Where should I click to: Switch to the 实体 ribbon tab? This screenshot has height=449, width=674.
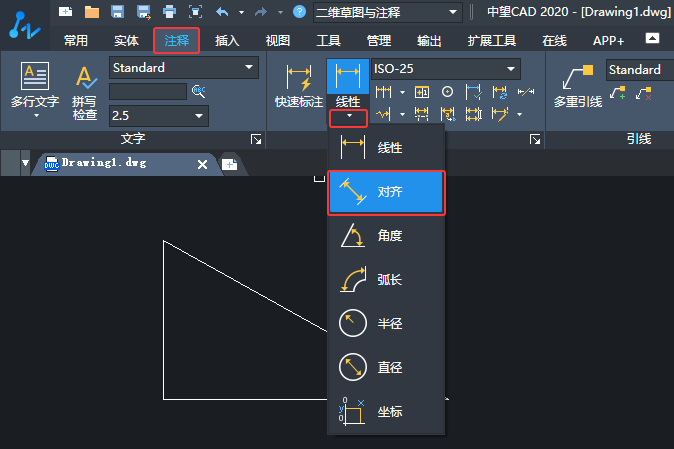[x=126, y=40]
